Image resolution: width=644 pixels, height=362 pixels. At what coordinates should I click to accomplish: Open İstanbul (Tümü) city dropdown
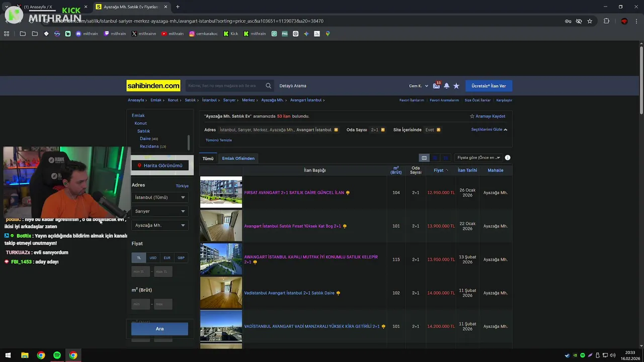[160, 198]
